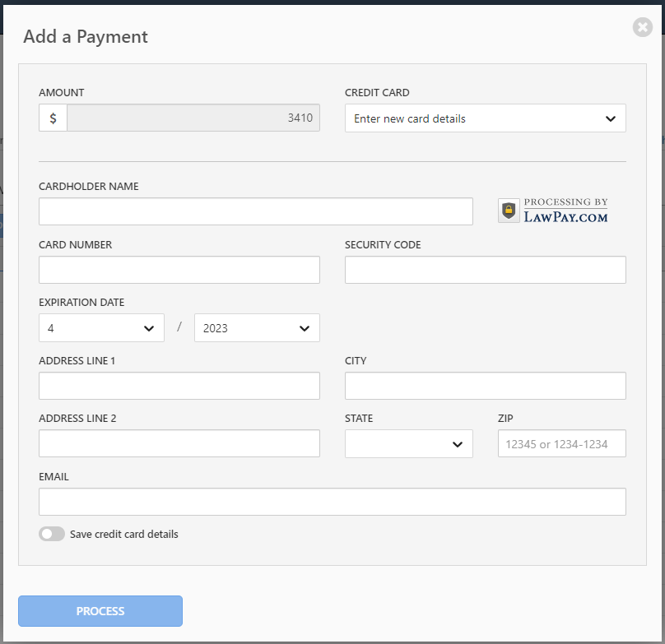The image size is (665, 644).
Task: Focus the City text field
Action: [x=486, y=386]
